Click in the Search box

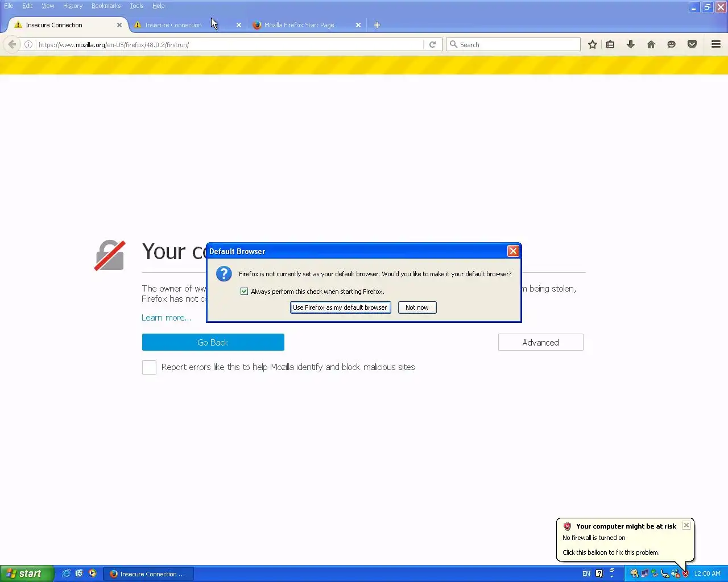pyautogui.click(x=513, y=44)
